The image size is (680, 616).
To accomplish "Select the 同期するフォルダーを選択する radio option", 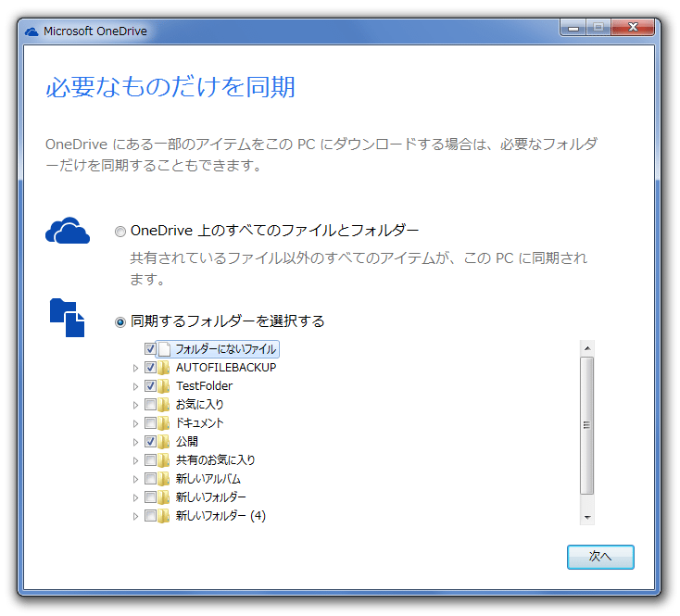I will pyautogui.click(x=120, y=322).
